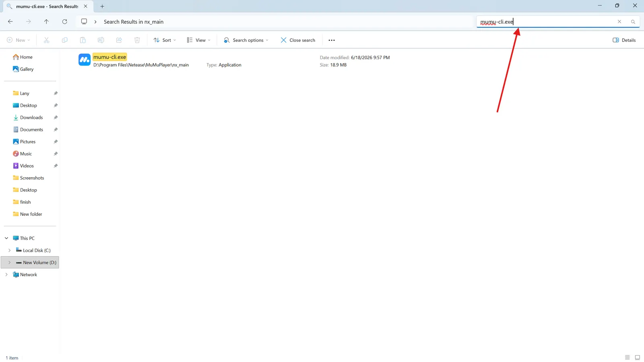Click the Paste clipboard icon
The height and width of the screenshot is (362, 644).
click(83, 40)
